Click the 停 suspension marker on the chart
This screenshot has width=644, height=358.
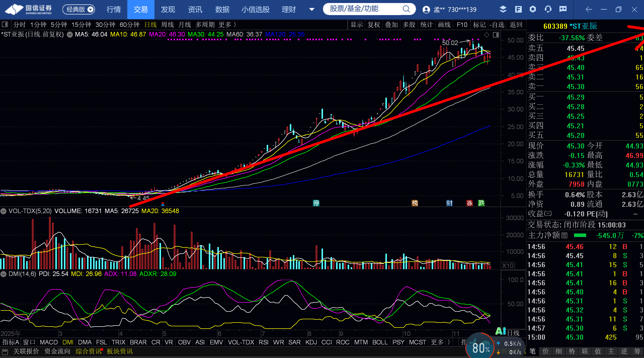316,203
